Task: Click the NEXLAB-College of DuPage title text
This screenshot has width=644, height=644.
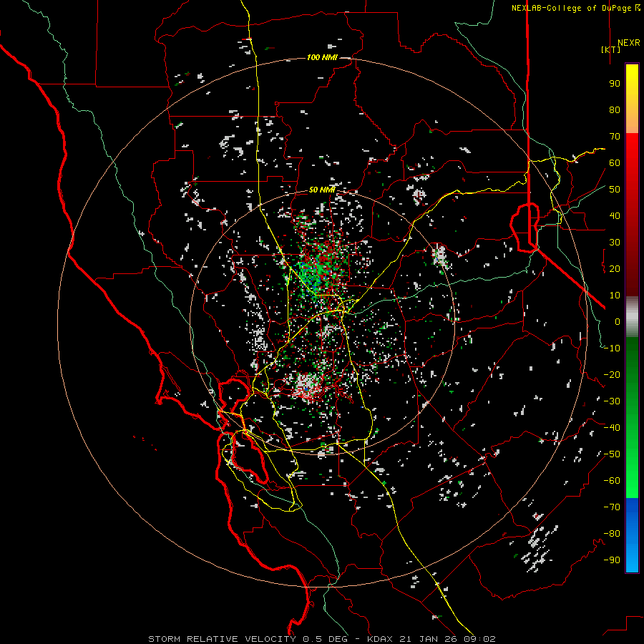Action: [575, 8]
